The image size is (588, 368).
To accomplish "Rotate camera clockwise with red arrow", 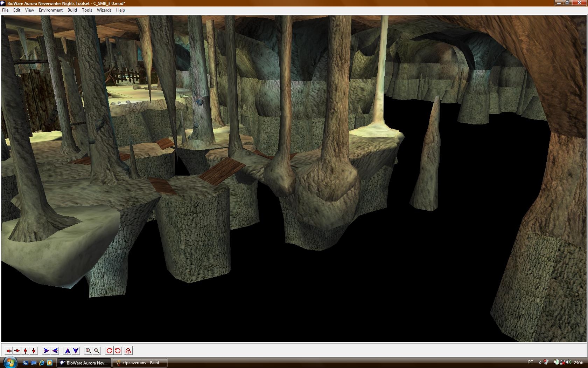I will click(110, 350).
